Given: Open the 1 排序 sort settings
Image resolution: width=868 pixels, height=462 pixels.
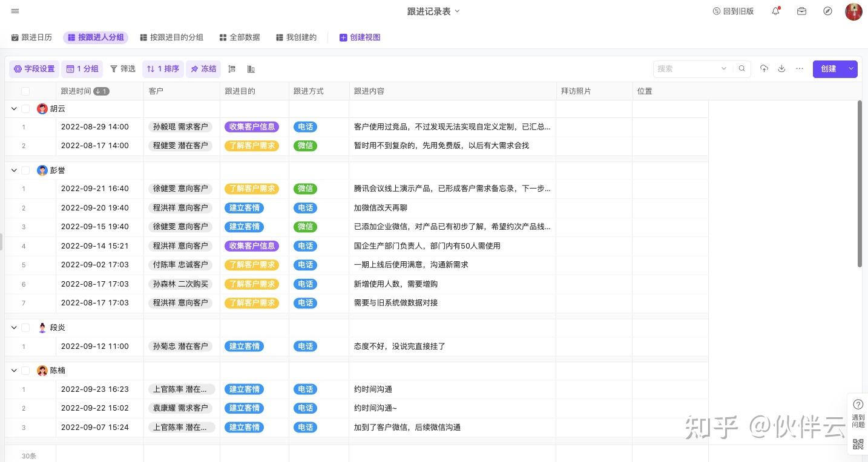Looking at the screenshot, I should pos(163,69).
